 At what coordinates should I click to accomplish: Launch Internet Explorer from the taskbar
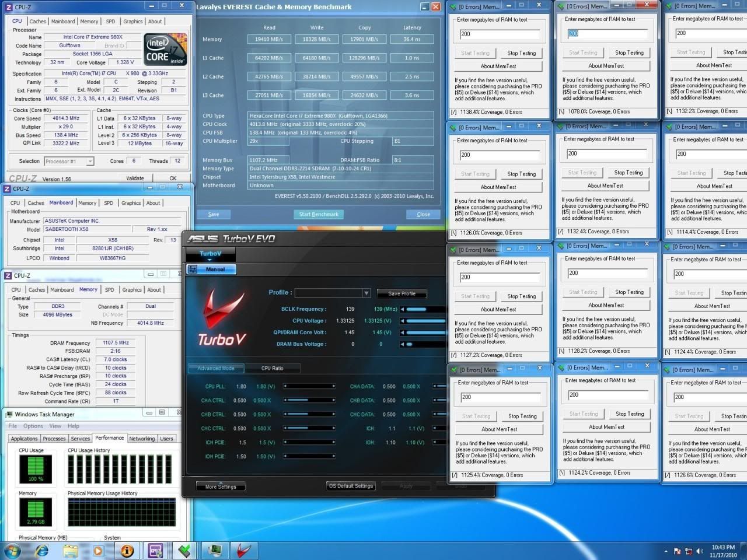[x=41, y=550]
